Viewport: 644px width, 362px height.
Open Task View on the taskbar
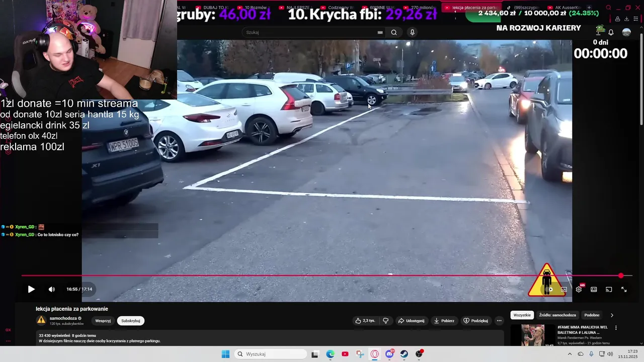point(314,354)
